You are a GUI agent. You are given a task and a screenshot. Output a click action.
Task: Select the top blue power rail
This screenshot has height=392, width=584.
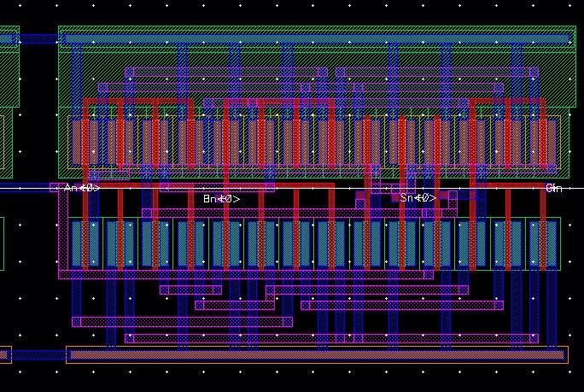316,39
